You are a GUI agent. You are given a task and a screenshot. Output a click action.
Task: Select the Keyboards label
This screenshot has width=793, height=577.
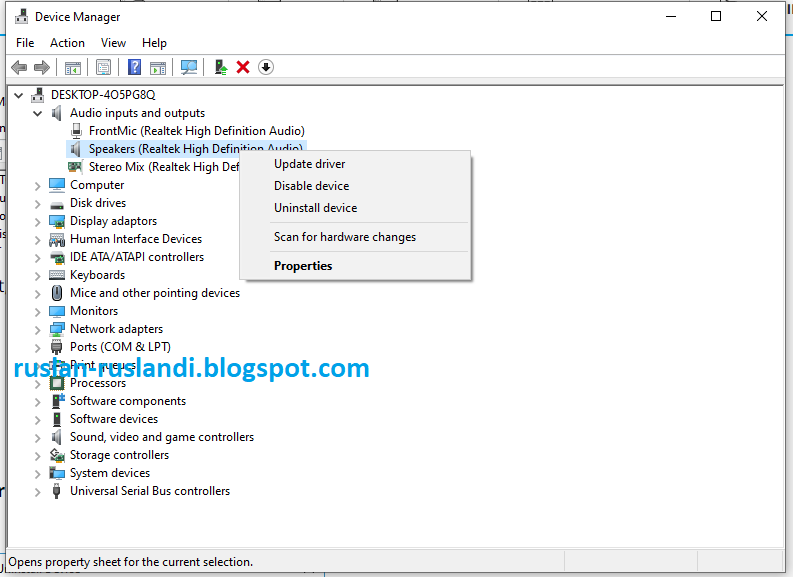[x=97, y=275]
